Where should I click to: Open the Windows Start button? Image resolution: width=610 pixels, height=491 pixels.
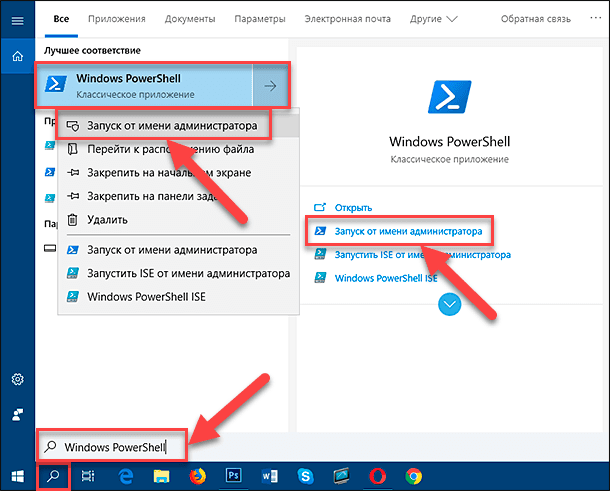coord(18,476)
